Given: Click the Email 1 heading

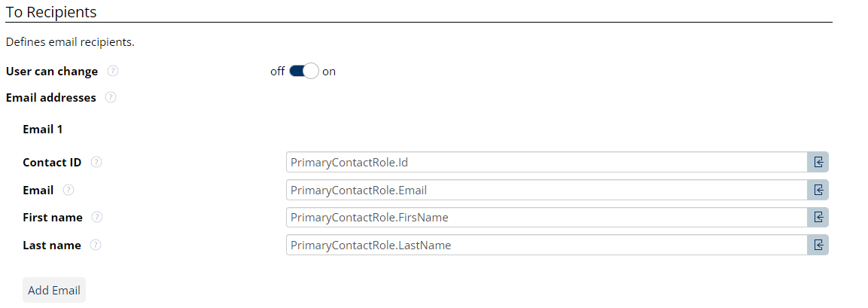Looking at the screenshot, I should (x=43, y=129).
